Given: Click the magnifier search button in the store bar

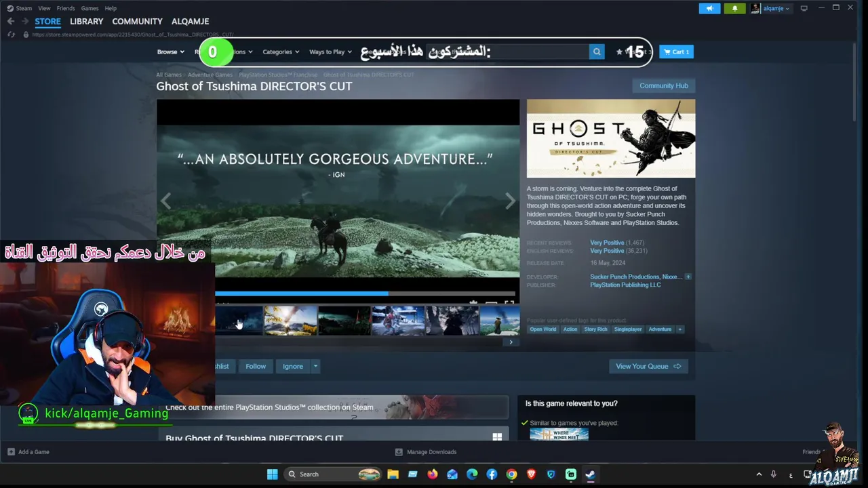Looking at the screenshot, I should (597, 52).
